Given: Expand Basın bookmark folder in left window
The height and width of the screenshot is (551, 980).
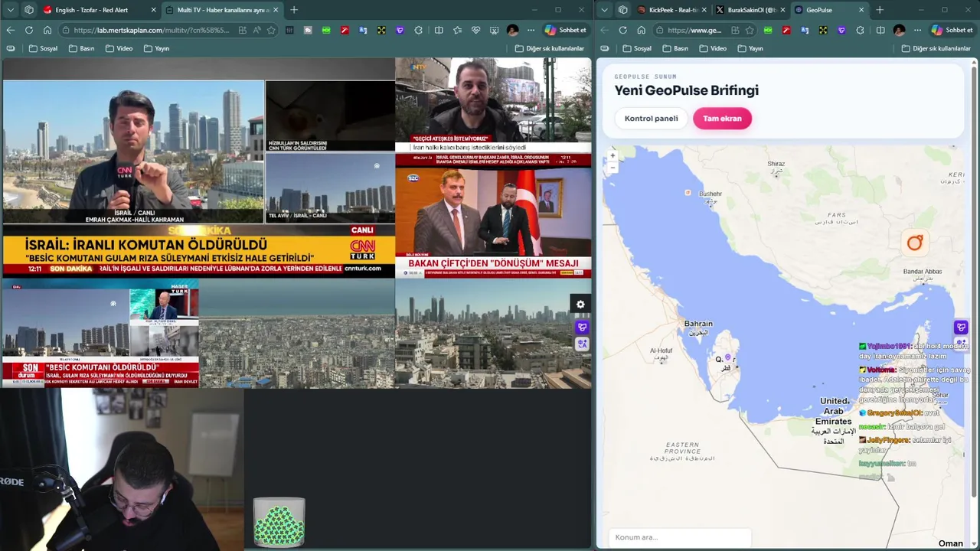Looking at the screenshot, I should click(x=82, y=48).
